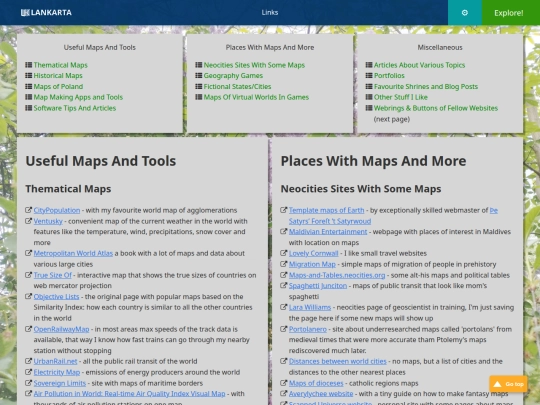Open Software Tips And Articles link

coord(75,108)
